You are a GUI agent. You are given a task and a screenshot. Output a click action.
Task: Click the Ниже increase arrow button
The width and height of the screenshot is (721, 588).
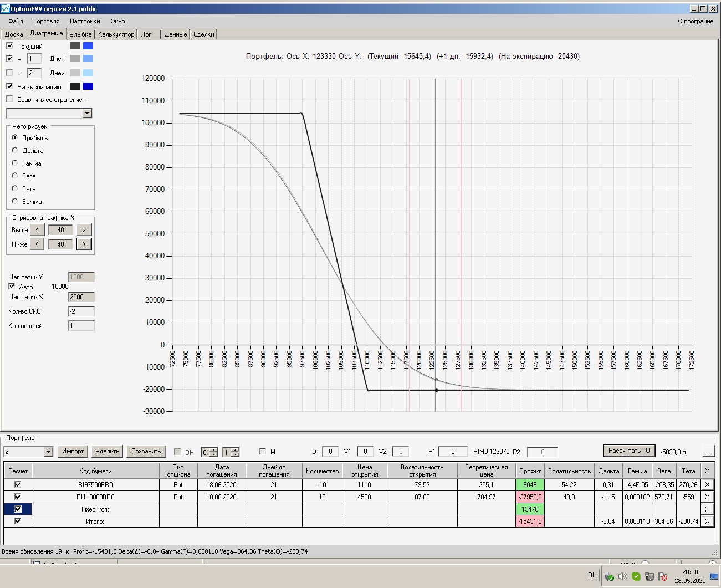click(84, 244)
